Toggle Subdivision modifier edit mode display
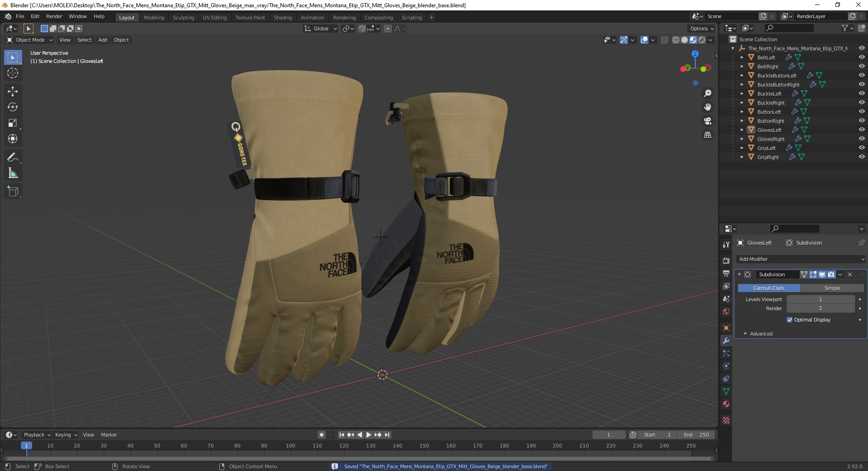The height and width of the screenshot is (471, 868). [813, 274]
